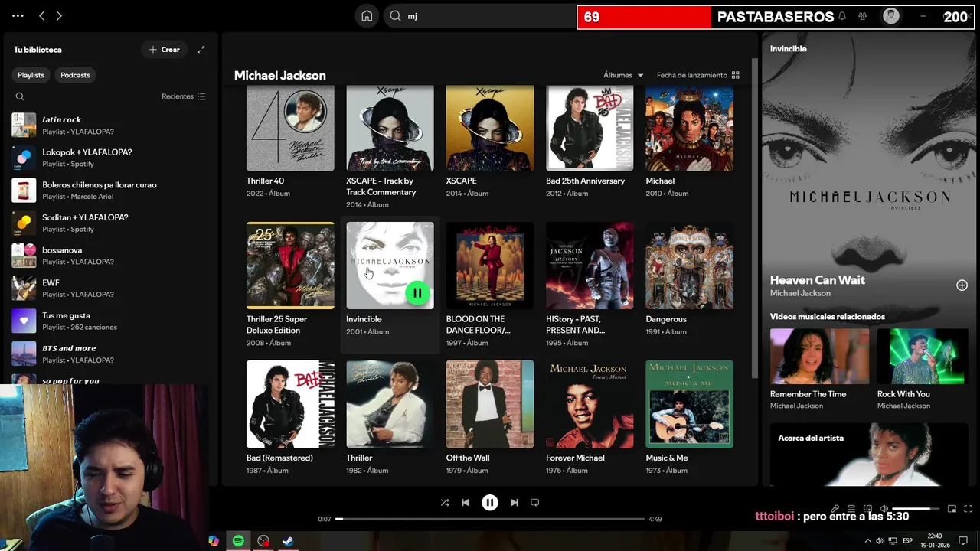Toggle shuffle playback
The image size is (980, 551).
tap(445, 503)
